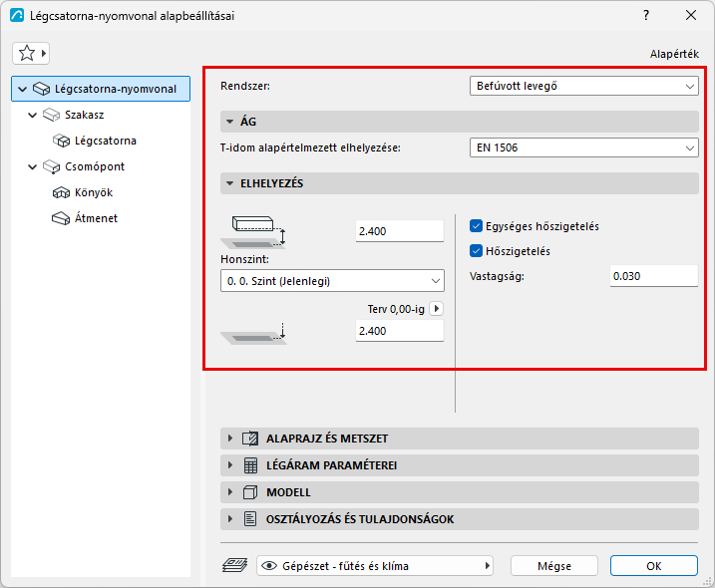This screenshot has height=588, width=715.
Task: Select the Átmenet transition icon
Action: coord(61,218)
